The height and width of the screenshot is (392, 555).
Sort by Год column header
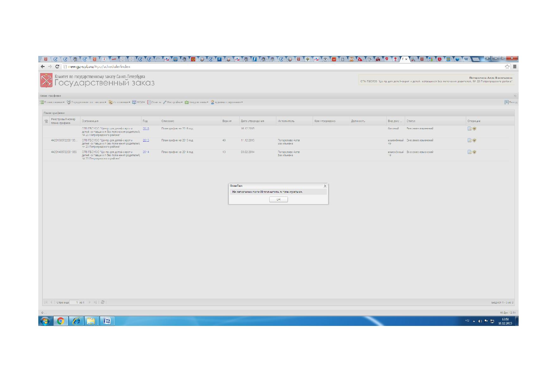(x=151, y=121)
